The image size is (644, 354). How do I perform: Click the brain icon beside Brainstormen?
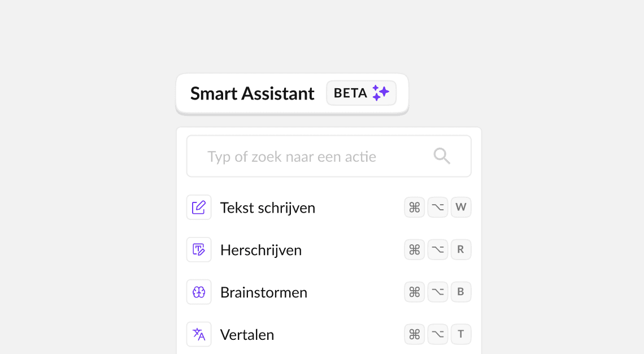tap(199, 292)
